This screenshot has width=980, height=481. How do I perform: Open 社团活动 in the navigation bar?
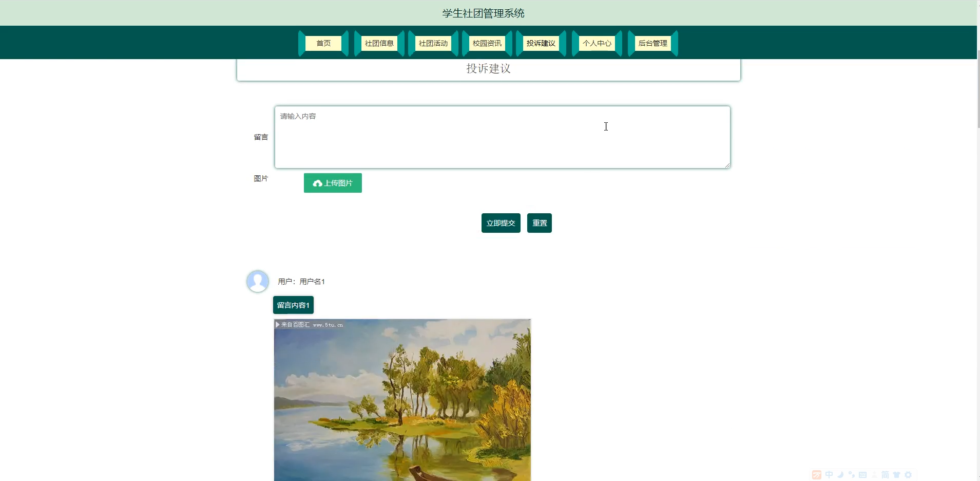tap(433, 43)
